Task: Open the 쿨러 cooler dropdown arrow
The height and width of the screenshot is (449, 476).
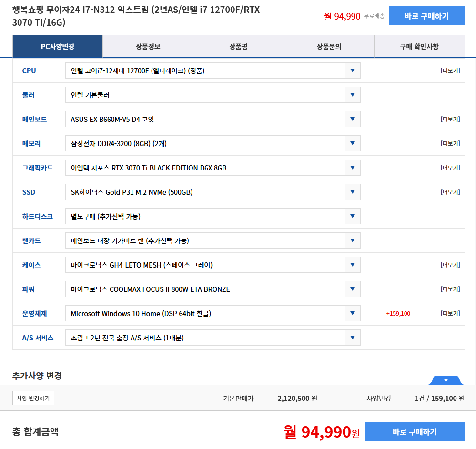Action: click(x=353, y=95)
